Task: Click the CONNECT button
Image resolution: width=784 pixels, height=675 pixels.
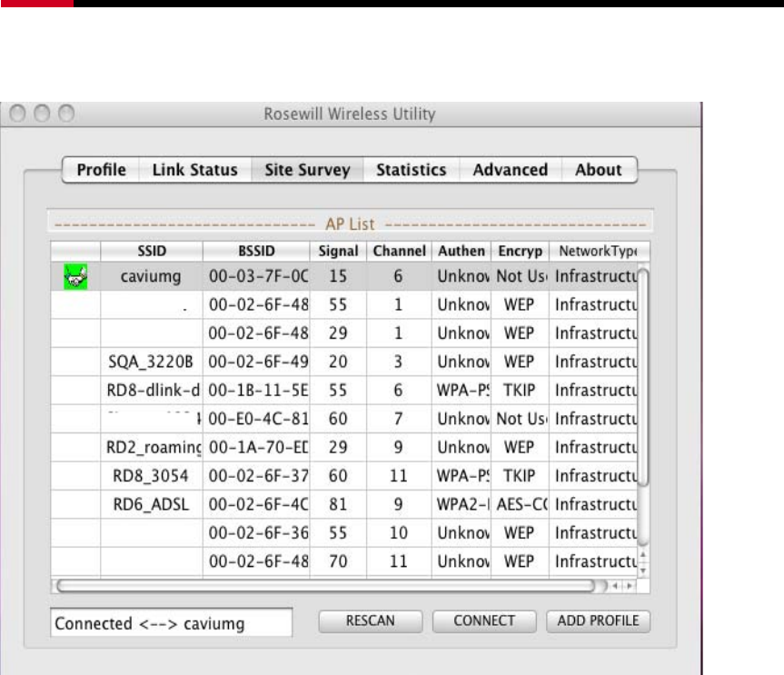Action: [484, 621]
